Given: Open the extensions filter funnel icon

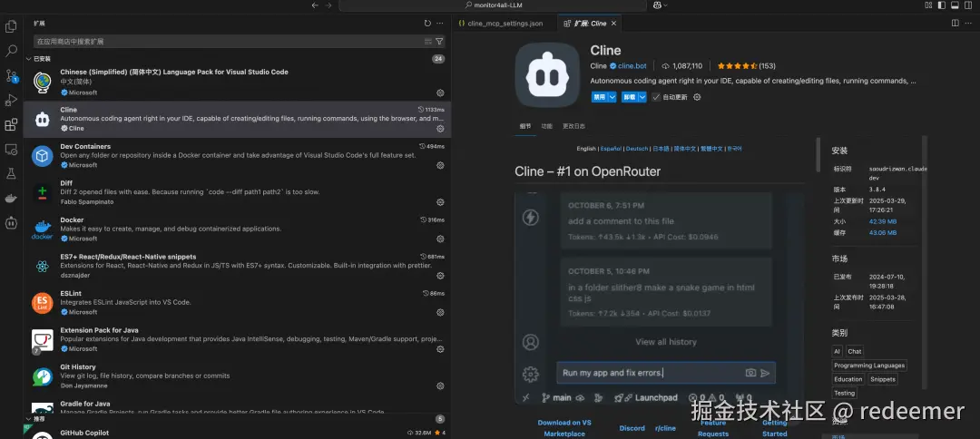Looking at the screenshot, I should [x=439, y=41].
